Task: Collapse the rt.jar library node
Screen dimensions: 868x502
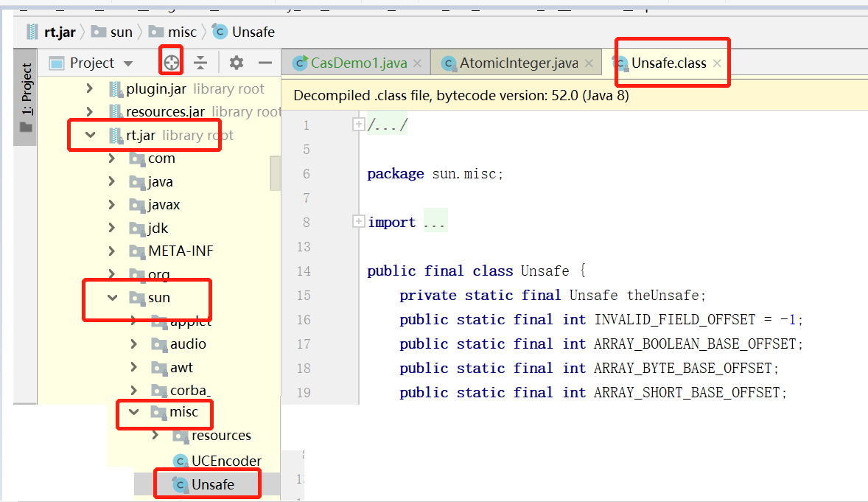Action: click(x=91, y=135)
